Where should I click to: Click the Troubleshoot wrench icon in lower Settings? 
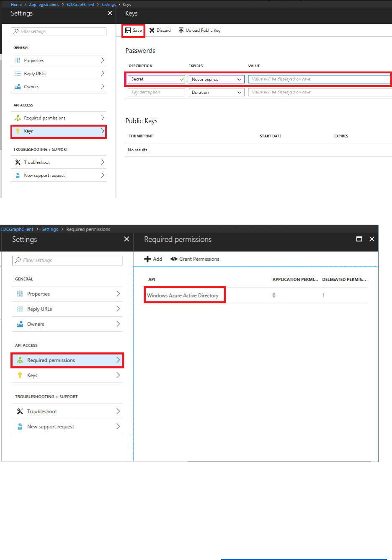[20, 411]
